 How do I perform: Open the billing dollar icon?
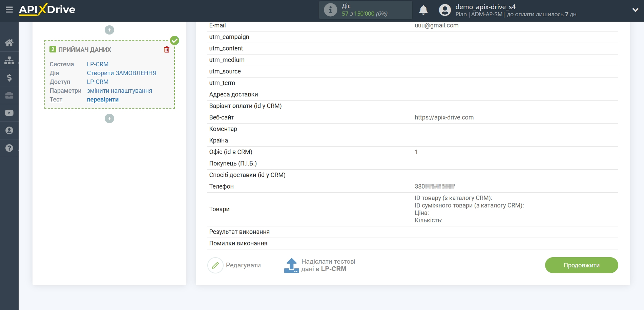(x=9, y=78)
